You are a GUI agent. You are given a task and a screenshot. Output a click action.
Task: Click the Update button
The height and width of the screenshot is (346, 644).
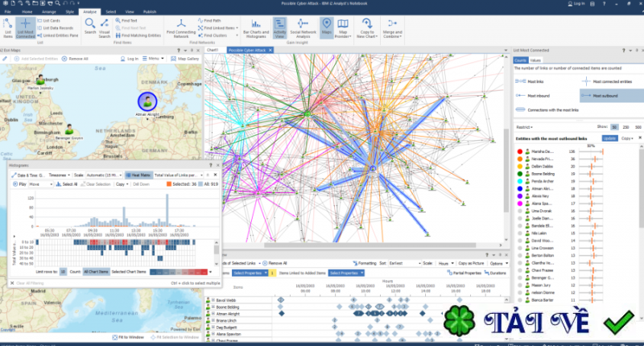(609, 138)
